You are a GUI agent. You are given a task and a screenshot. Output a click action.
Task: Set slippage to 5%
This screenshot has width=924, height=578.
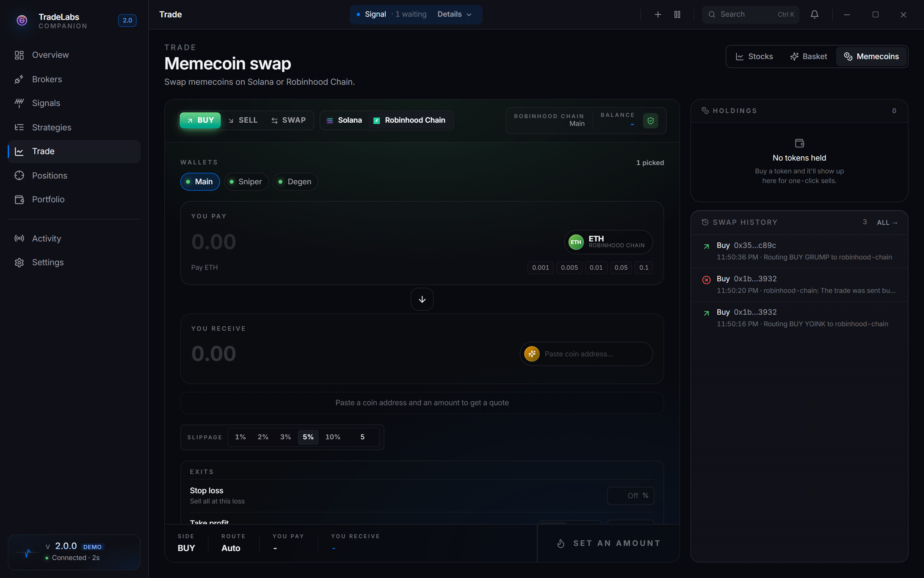pos(308,437)
